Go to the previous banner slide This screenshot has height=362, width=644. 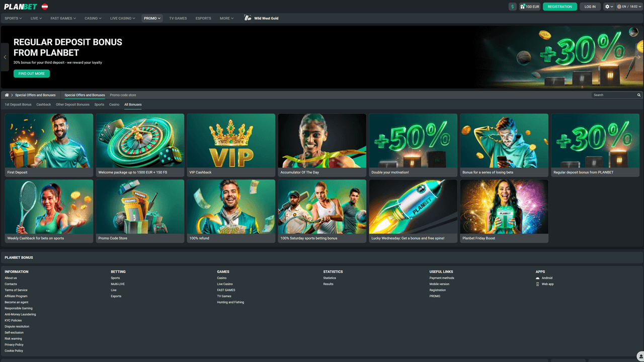(5, 57)
